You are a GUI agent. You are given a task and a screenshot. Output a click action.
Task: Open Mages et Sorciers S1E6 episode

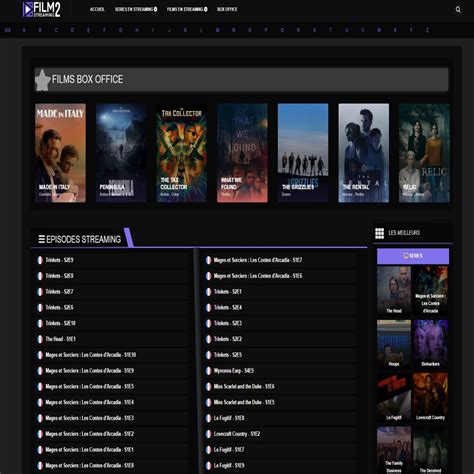coord(258,276)
